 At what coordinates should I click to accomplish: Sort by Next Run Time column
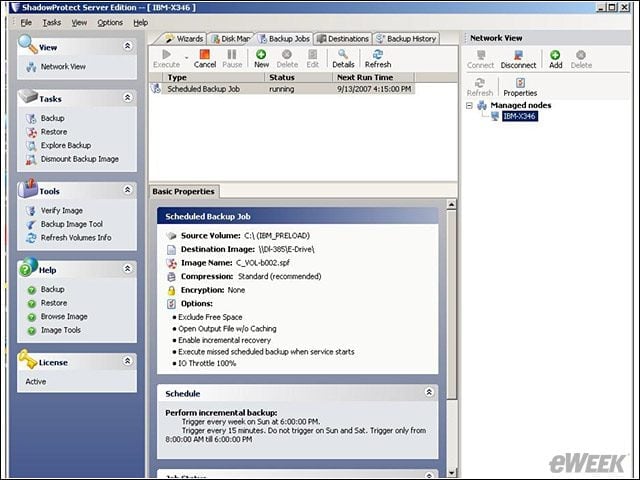point(373,77)
